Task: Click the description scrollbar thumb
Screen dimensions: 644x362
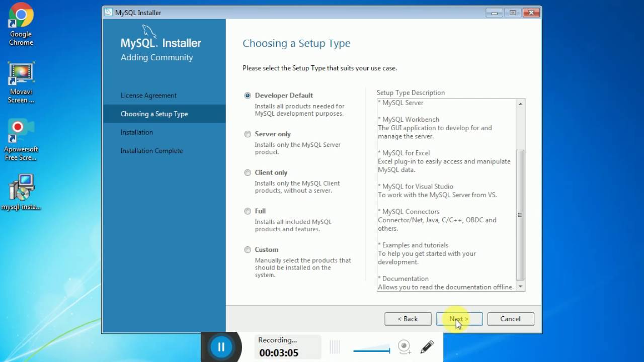Action: point(521,215)
